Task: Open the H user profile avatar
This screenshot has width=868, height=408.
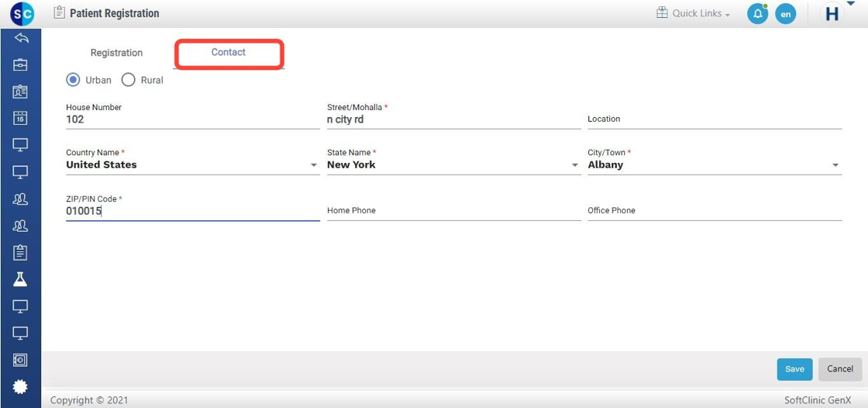Action: click(832, 14)
